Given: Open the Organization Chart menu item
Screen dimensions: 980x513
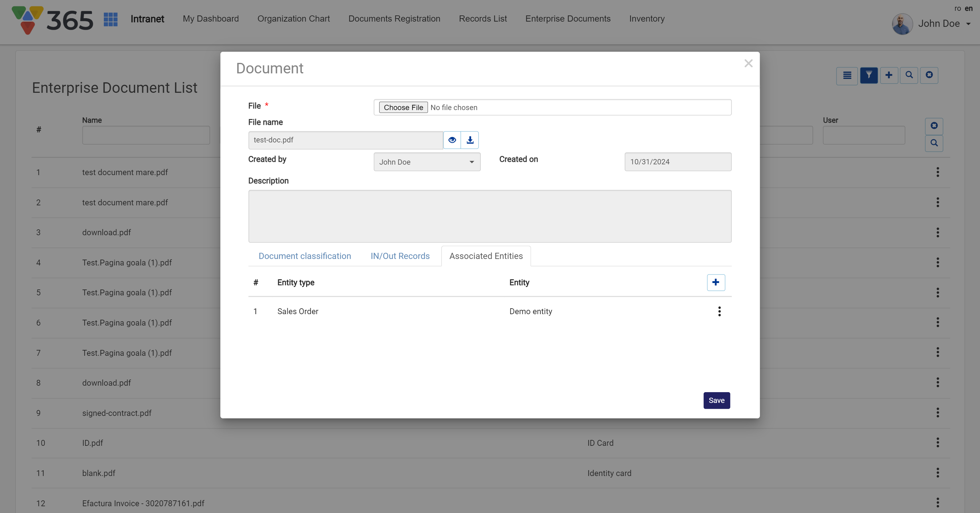Looking at the screenshot, I should tap(293, 18).
